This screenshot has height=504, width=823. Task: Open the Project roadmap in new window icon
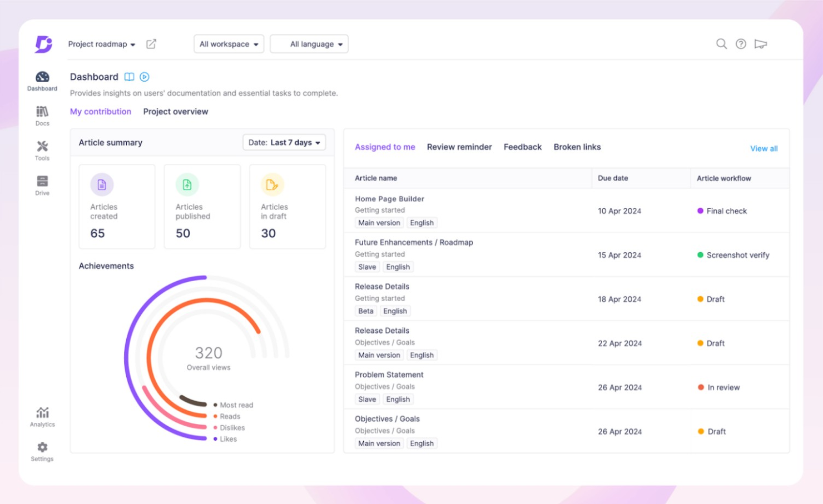[x=151, y=44]
